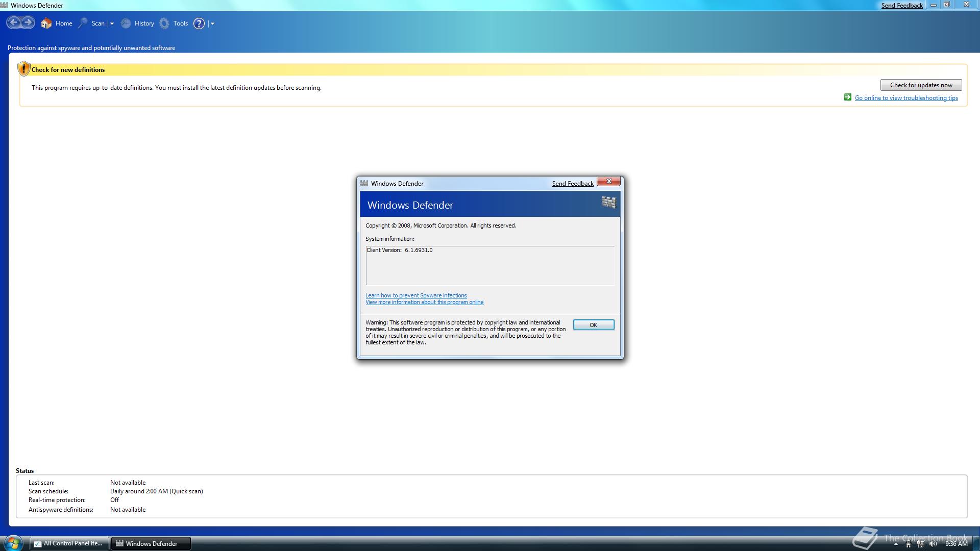This screenshot has width=980, height=551.
Task: Click Last scan Not available value
Action: pyautogui.click(x=128, y=483)
